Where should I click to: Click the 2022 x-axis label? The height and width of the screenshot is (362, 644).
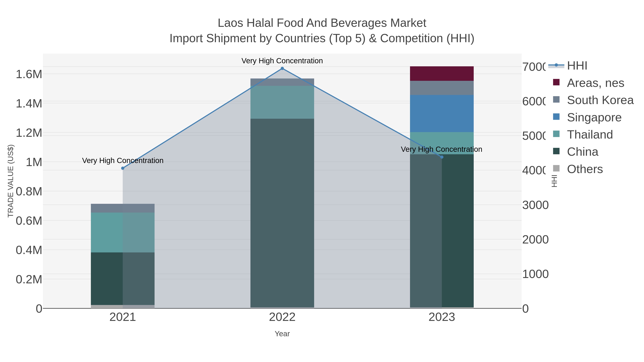tap(282, 317)
